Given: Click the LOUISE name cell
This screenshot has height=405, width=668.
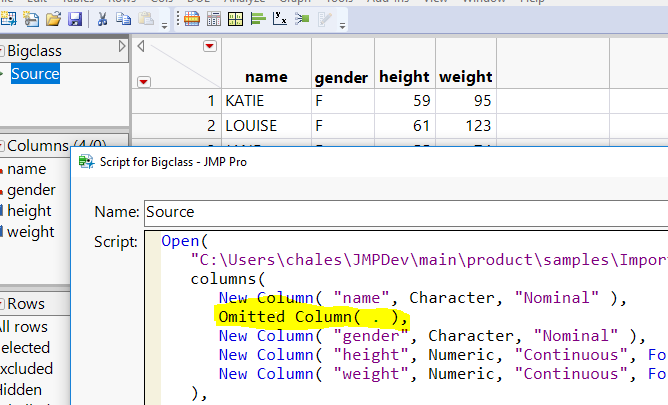Looking at the screenshot, I should [266, 126].
